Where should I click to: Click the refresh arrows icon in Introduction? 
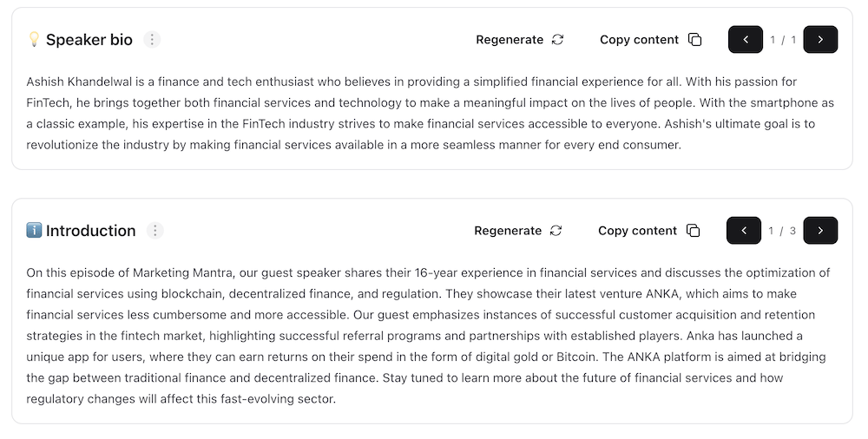(x=556, y=231)
